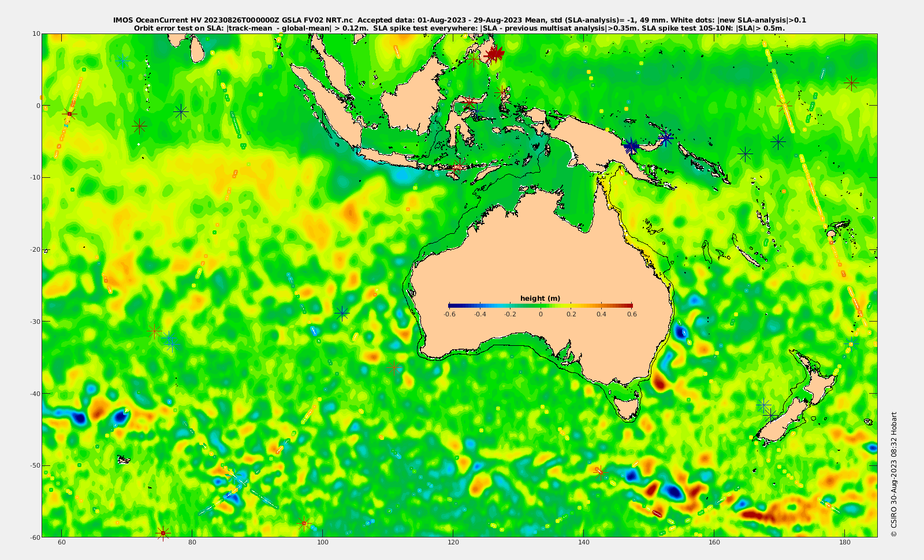This screenshot has height=560, width=924.
Task: Click the latitude axis label -20
Action: point(34,249)
